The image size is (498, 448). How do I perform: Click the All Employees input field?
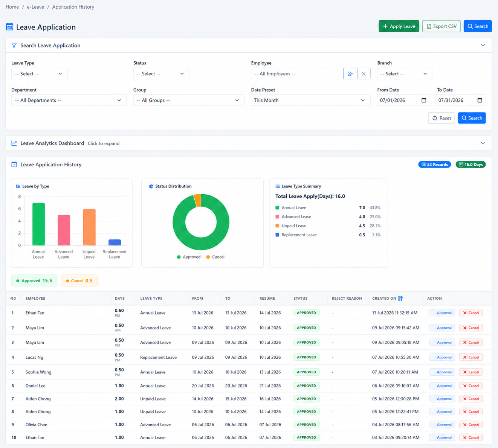coord(297,73)
